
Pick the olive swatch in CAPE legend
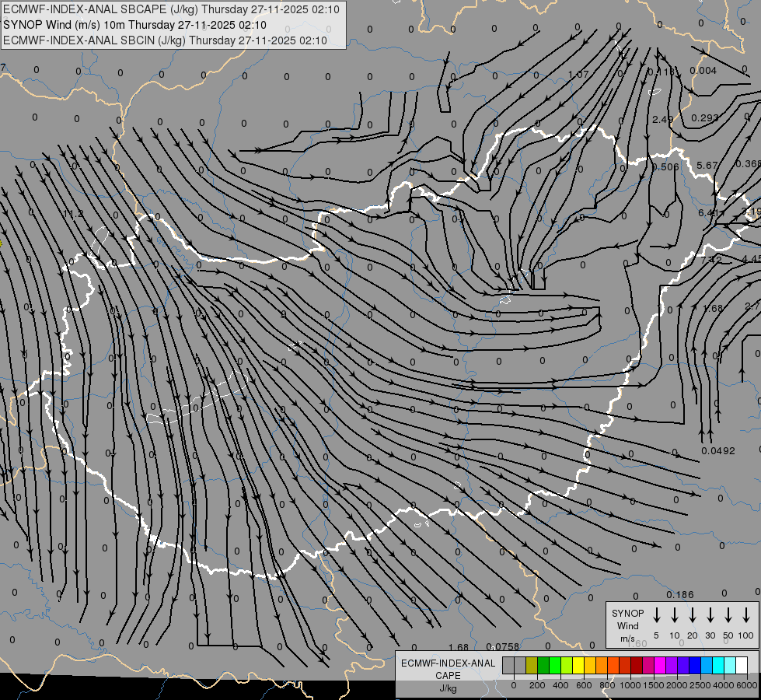point(532,665)
